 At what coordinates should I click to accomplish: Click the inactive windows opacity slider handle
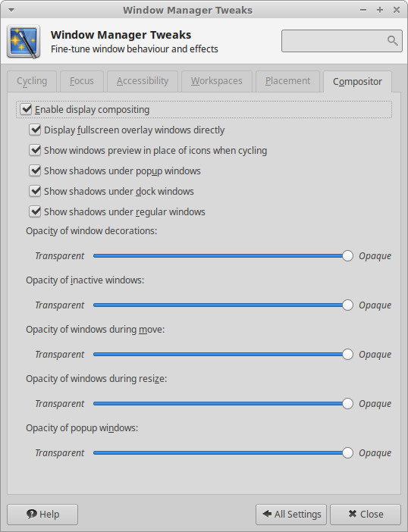click(x=347, y=305)
